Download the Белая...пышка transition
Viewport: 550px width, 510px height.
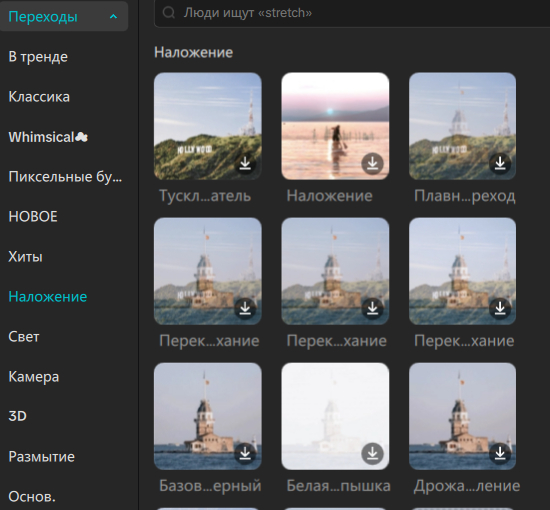373,454
